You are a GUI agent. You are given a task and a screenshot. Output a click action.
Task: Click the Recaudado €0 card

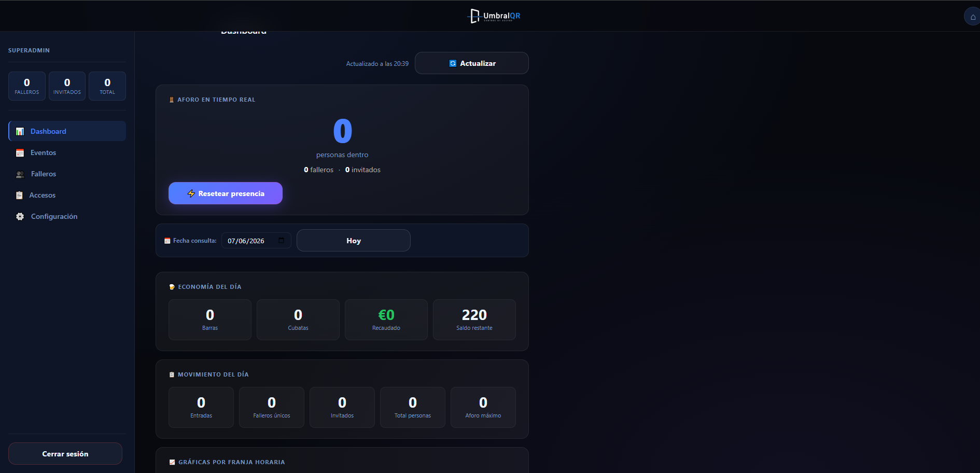(386, 319)
